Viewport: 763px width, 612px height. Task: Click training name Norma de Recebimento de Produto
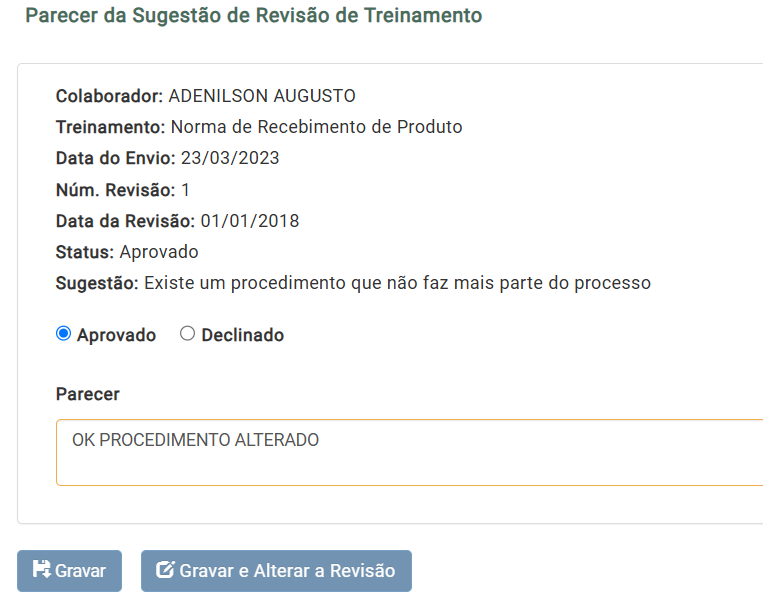click(x=316, y=127)
